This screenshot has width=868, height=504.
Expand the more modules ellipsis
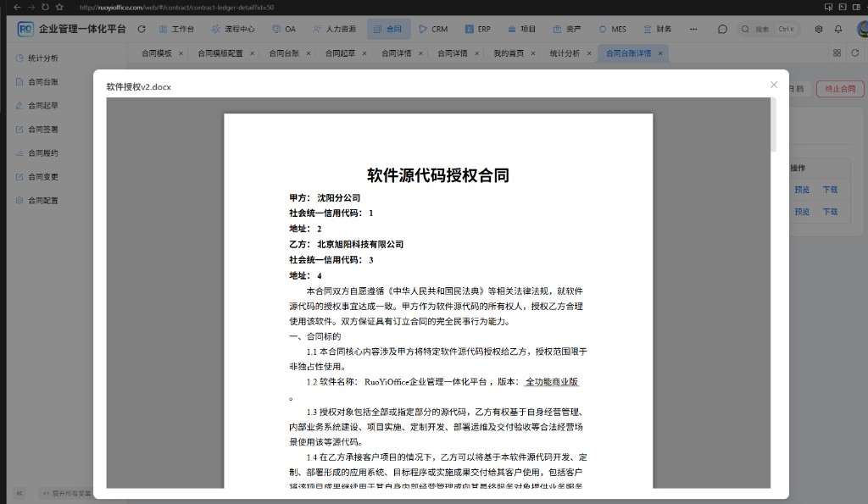coord(693,29)
